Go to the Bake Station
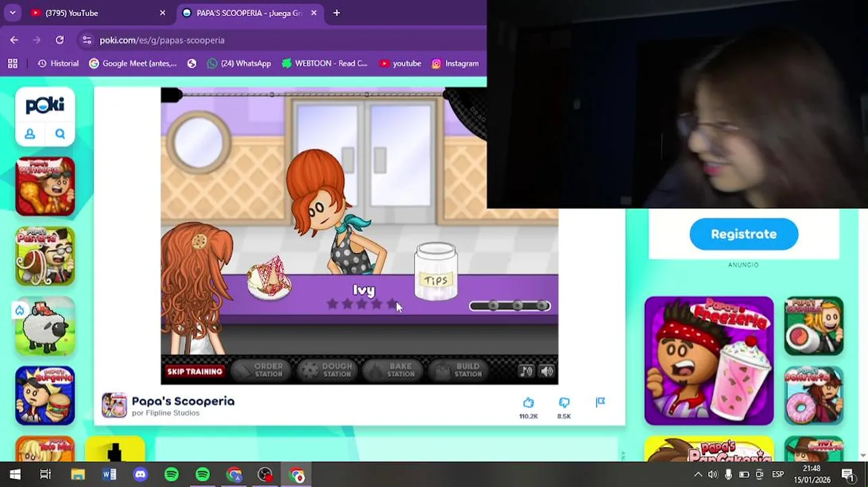The width and height of the screenshot is (868, 487). tap(393, 370)
